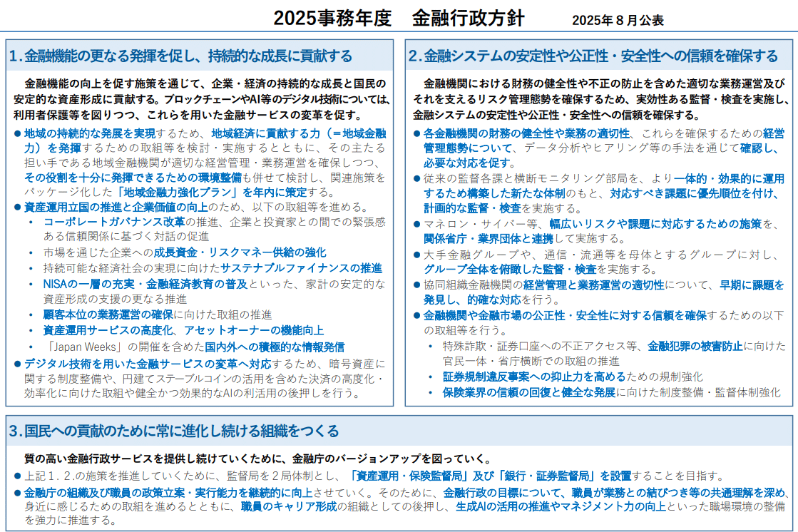Click the phrase '各金融機関の財務の健全性や業務の適切性'

[527, 133]
